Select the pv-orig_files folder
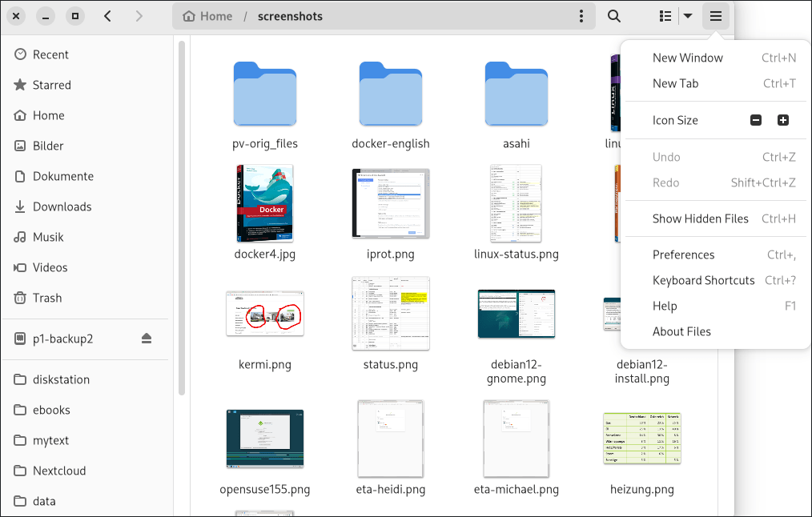This screenshot has width=812, height=517. pyautogui.click(x=264, y=94)
